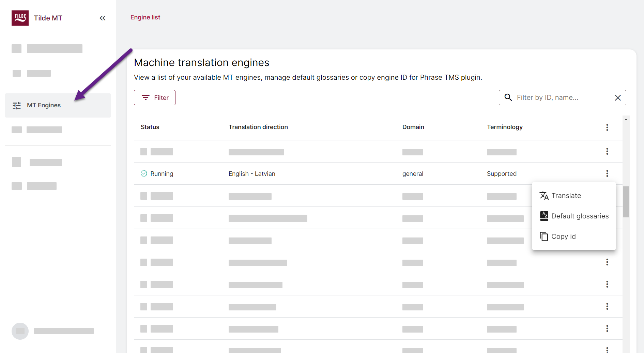Clear the search field with X

click(x=618, y=98)
